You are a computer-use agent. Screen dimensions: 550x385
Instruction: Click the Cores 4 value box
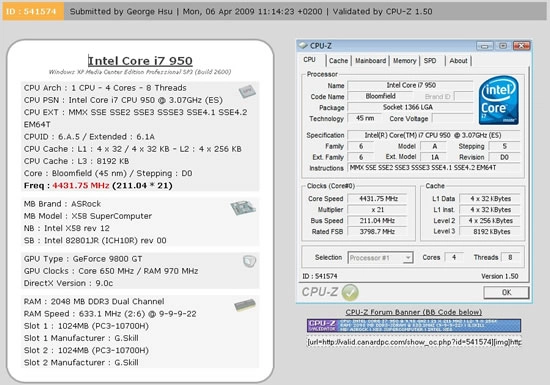[x=454, y=257]
